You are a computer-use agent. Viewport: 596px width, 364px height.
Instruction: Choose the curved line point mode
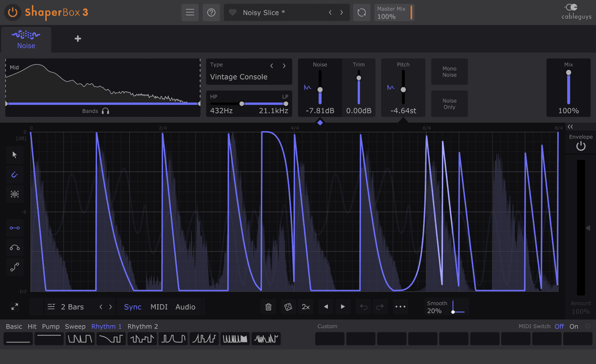15,247
